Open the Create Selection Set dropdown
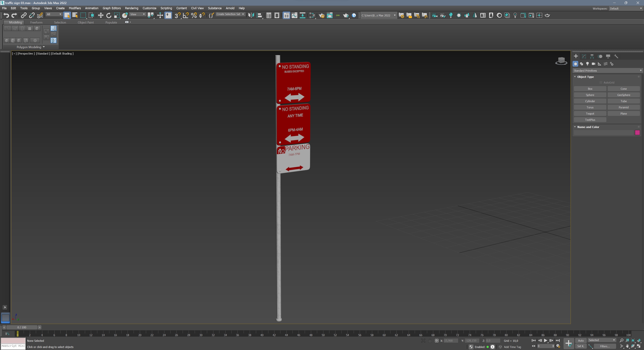This screenshot has width=644, height=350. [230, 14]
